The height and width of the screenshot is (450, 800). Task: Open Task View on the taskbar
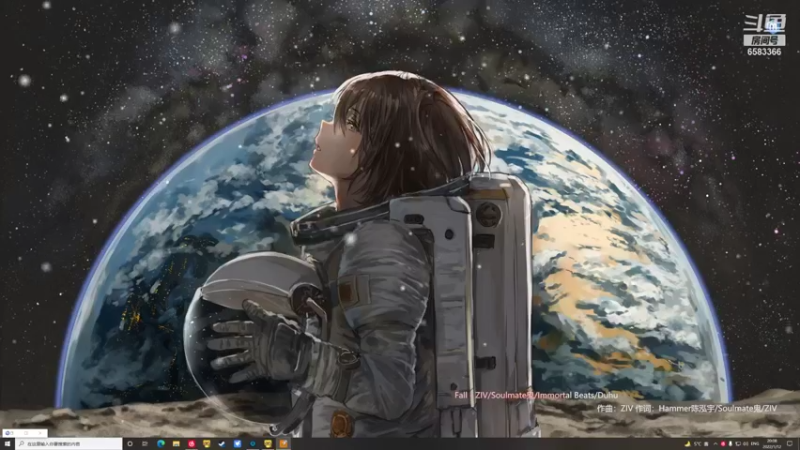pos(144,444)
